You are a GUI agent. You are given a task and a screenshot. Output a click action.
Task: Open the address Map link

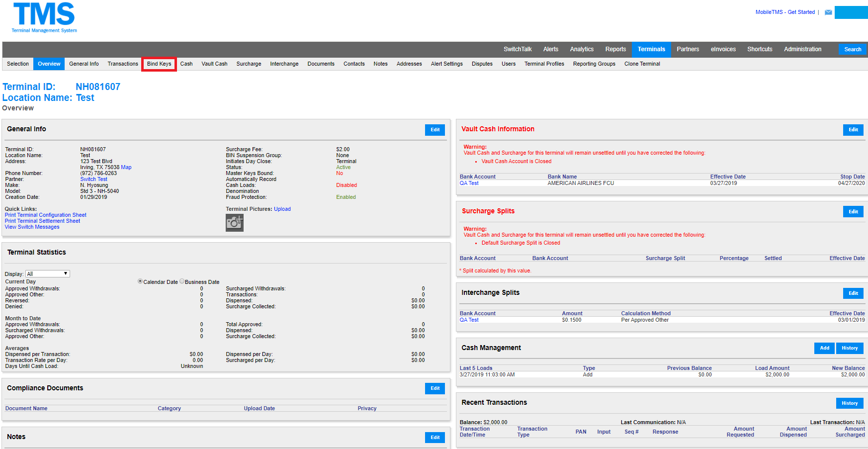(x=126, y=167)
